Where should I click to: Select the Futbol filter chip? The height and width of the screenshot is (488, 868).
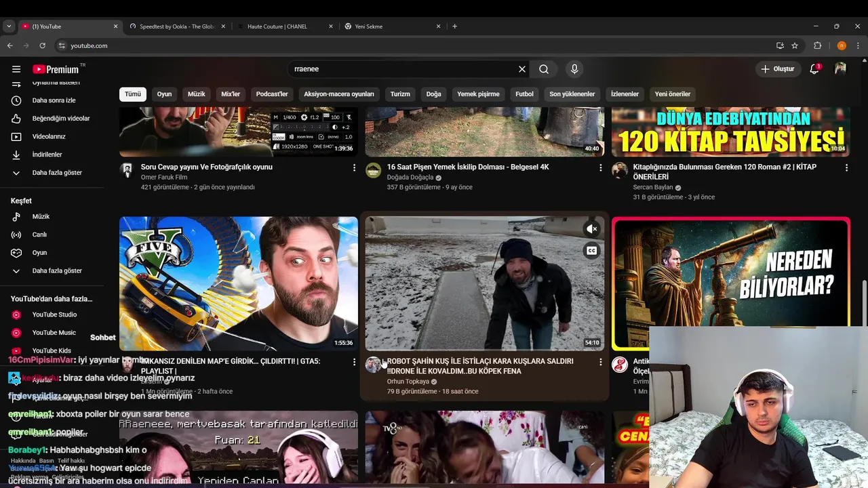[x=524, y=94]
